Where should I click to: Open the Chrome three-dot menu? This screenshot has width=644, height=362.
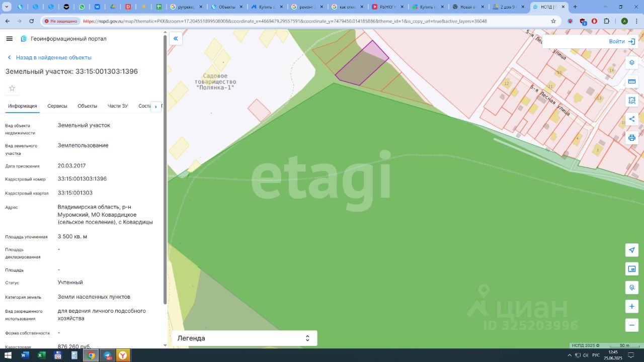636,21
